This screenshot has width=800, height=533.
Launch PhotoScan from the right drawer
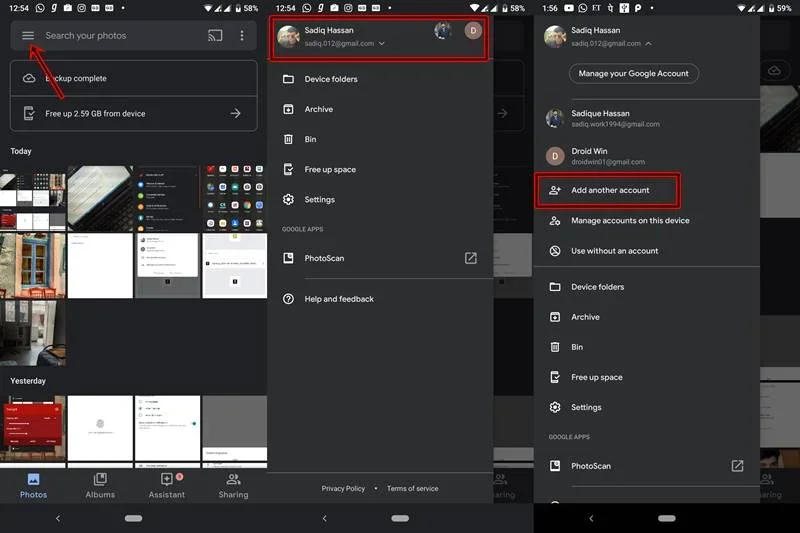[x=646, y=466]
